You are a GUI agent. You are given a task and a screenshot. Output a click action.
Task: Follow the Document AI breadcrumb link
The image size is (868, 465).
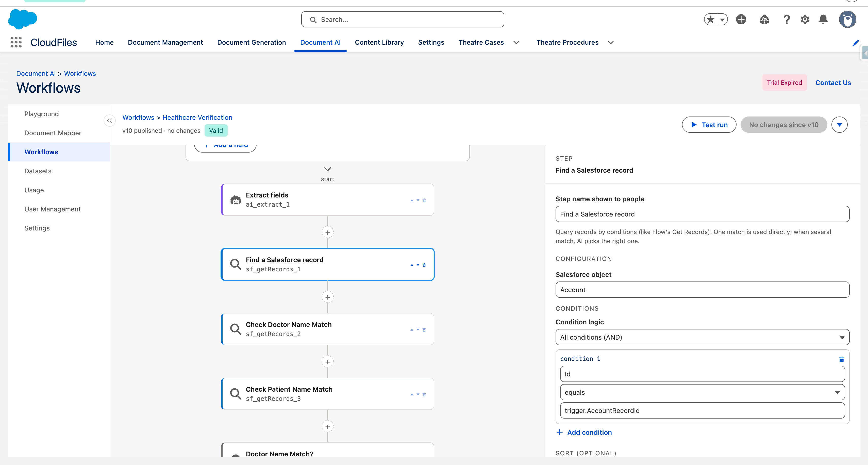pos(36,73)
